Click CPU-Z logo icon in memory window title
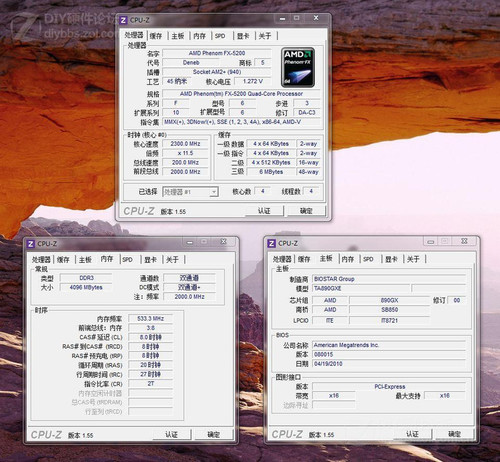 pyautogui.click(x=31, y=244)
